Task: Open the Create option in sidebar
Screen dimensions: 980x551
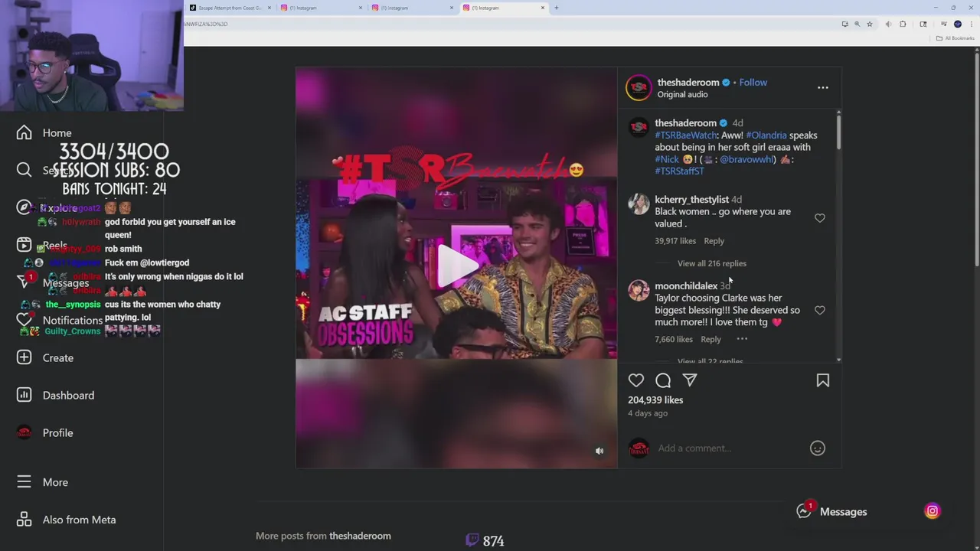Action: (45, 357)
